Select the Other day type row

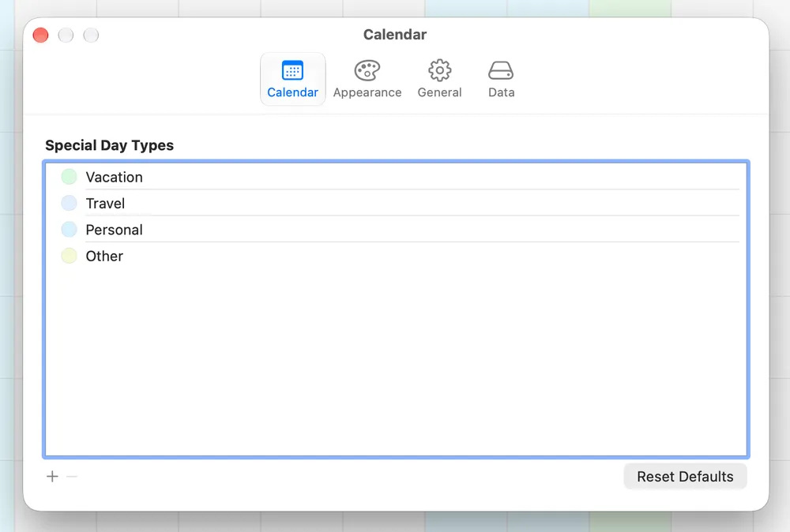pos(396,256)
